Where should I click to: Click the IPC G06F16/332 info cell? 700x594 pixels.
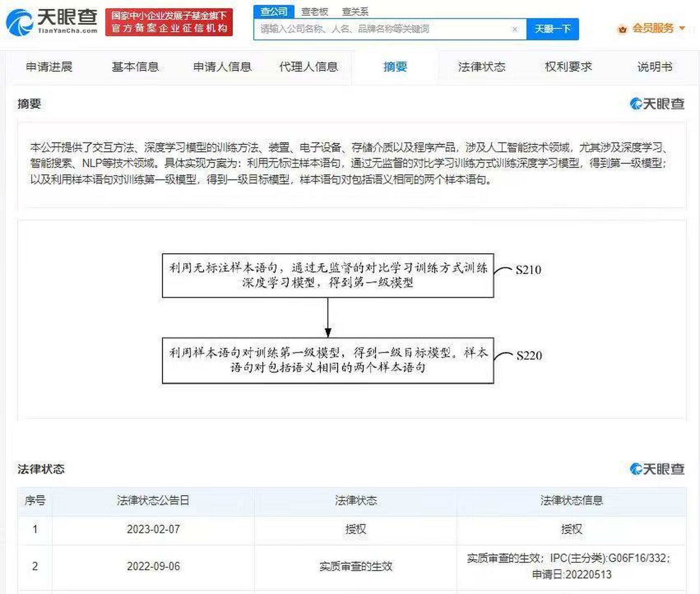click(571, 566)
